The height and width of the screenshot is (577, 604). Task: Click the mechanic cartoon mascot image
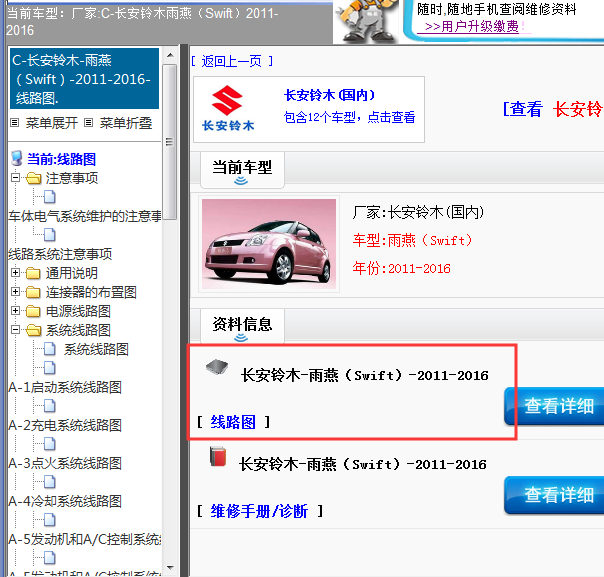point(366,20)
